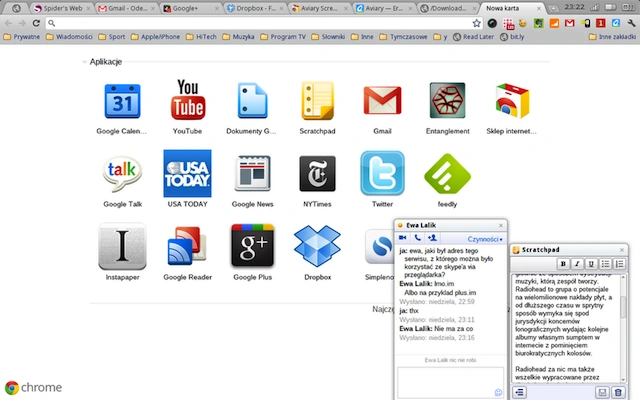Viewport: 640px width, 400px height.
Task: Open the USA TODAY app
Action: click(187, 173)
